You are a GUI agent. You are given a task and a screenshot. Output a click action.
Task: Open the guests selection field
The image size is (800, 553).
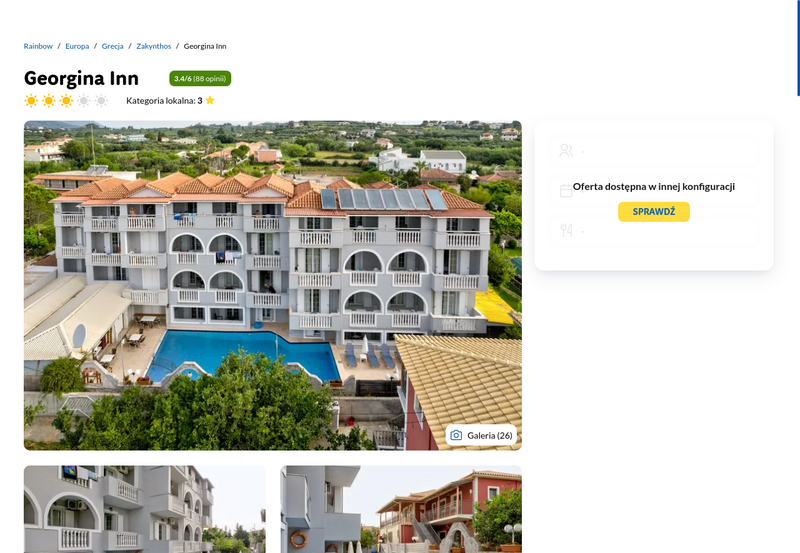(654, 150)
